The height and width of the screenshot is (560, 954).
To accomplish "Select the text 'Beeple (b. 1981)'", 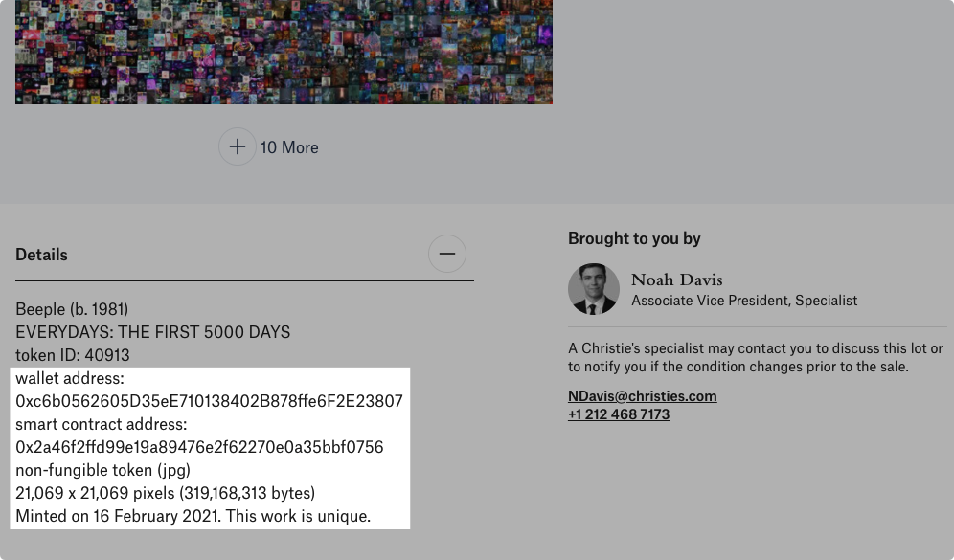I will (x=72, y=309).
